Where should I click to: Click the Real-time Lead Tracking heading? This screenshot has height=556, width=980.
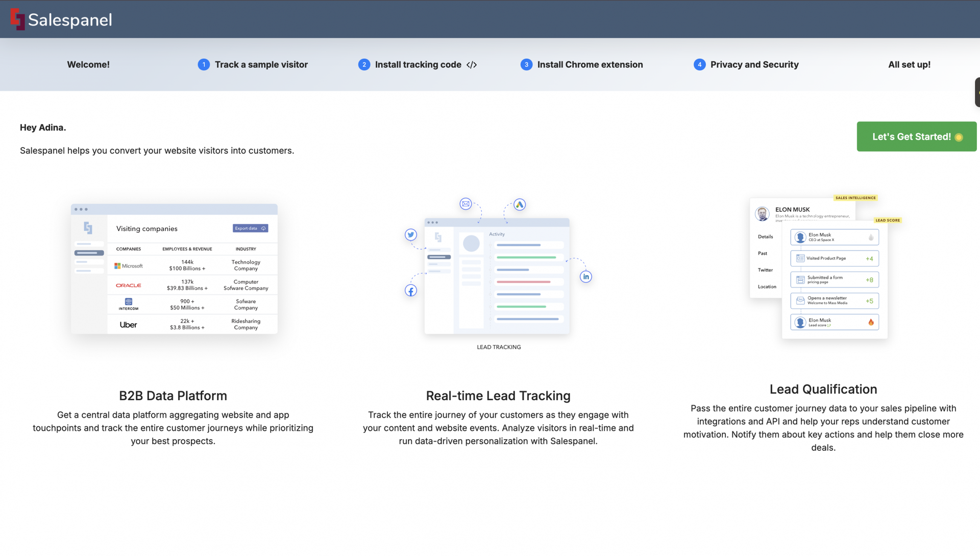click(498, 396)
